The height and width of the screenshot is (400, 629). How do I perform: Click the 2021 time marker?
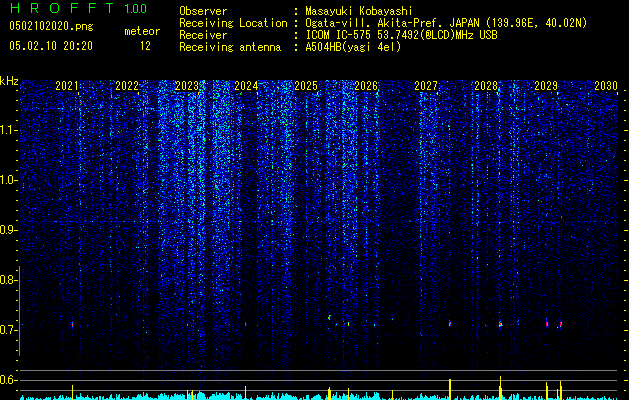click(67, 86)
